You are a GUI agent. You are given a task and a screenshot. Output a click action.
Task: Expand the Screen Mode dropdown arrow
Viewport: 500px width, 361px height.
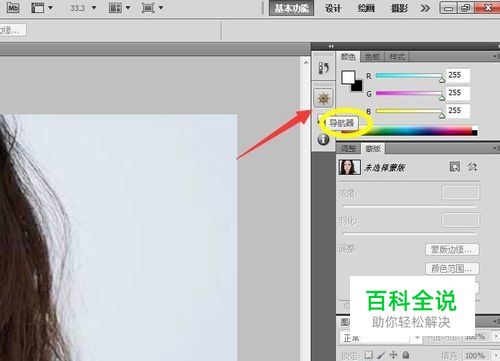161,7
